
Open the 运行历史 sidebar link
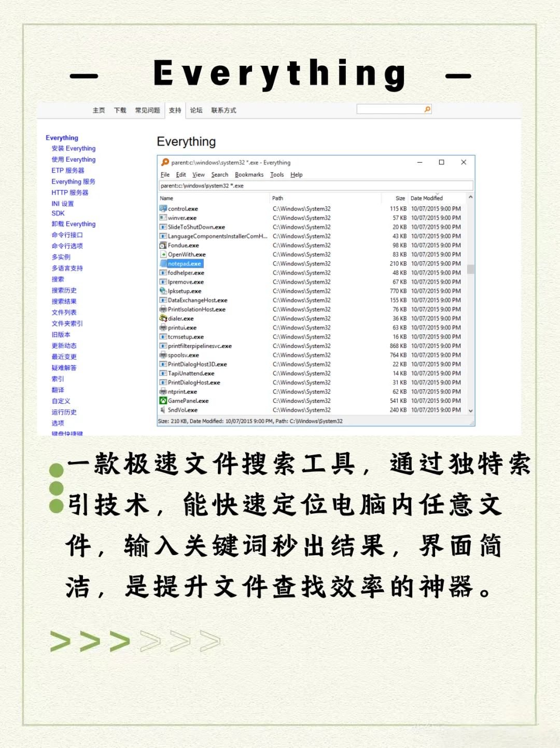tap(64, 412)
